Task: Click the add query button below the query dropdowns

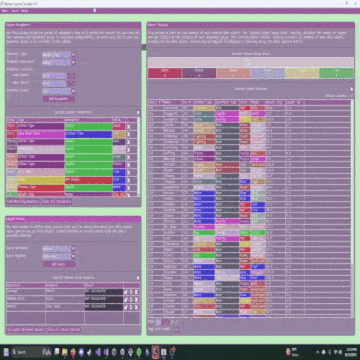Action: (x=59, y=264)
